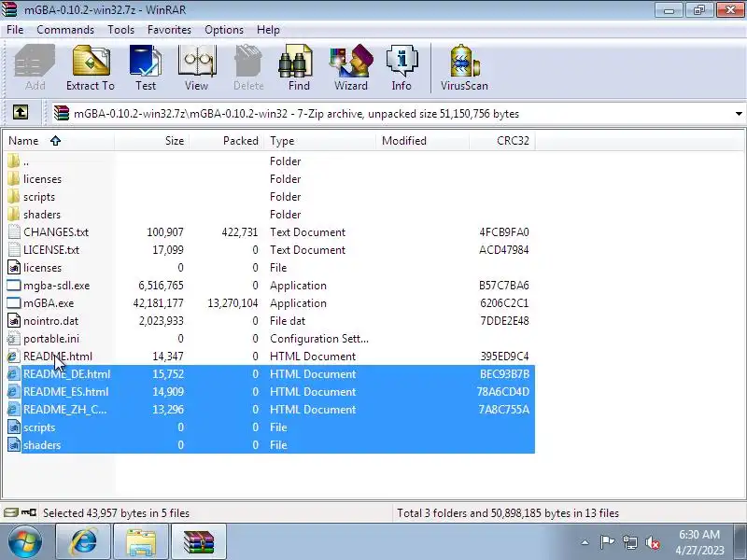Click the Action Center flag icon
747x560 pixels.
point(607,542)
